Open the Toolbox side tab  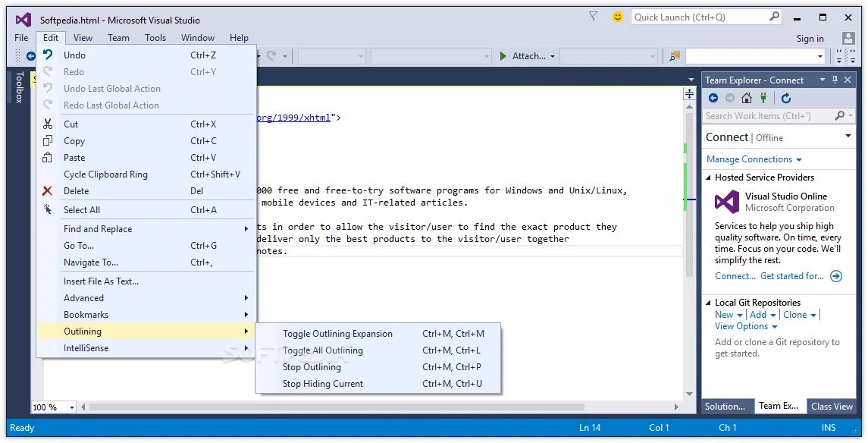[x=20, y=87]
